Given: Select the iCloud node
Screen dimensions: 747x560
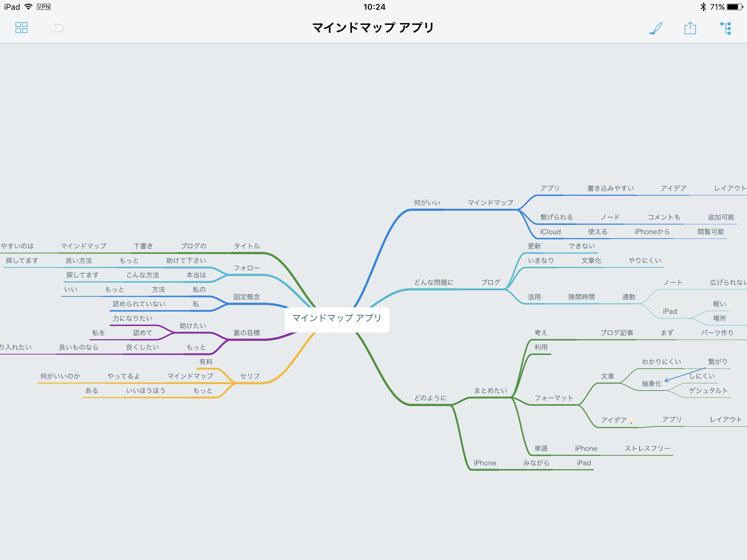Looking at the screenshot, I should coord(550,232).
